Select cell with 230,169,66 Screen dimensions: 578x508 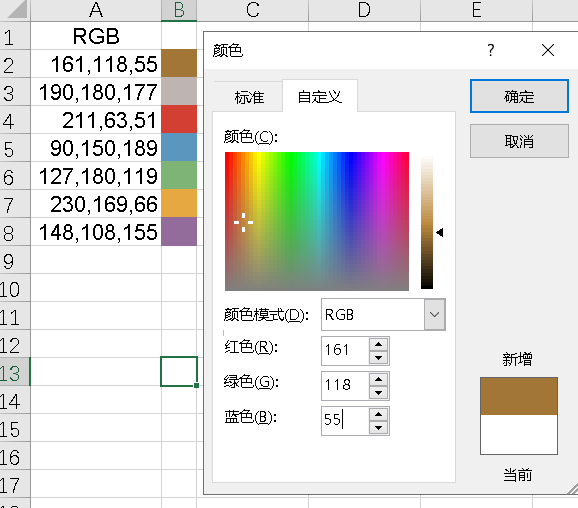(x=96, y=203)
